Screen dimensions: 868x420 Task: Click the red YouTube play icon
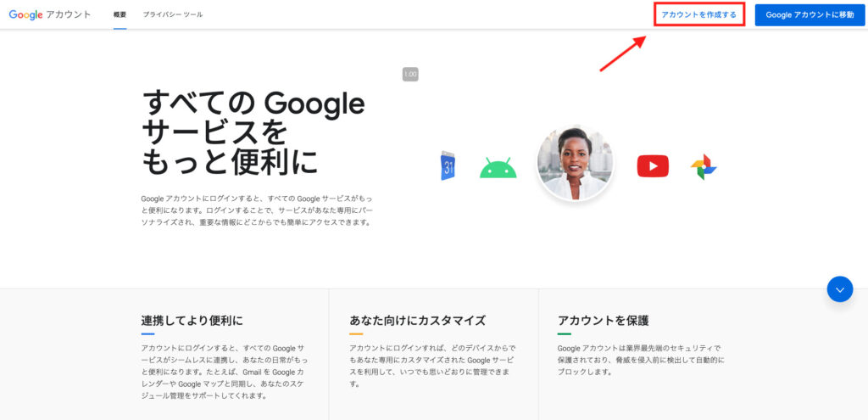(653, 166)
